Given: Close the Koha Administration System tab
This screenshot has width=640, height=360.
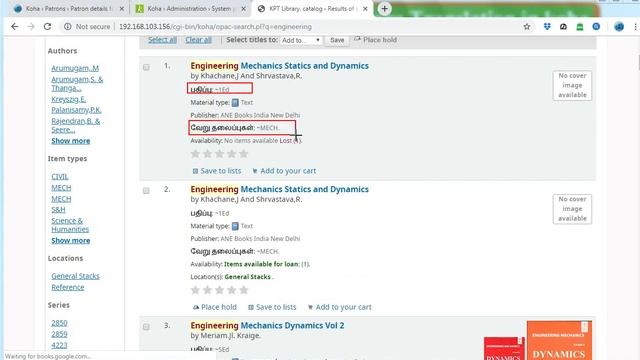Looking at the screenshot, I should click(x=244, y=9).
